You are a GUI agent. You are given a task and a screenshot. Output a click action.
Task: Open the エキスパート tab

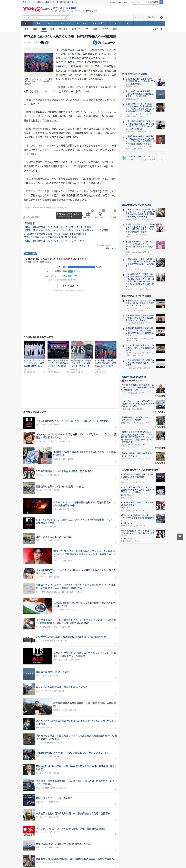point(64,24)
